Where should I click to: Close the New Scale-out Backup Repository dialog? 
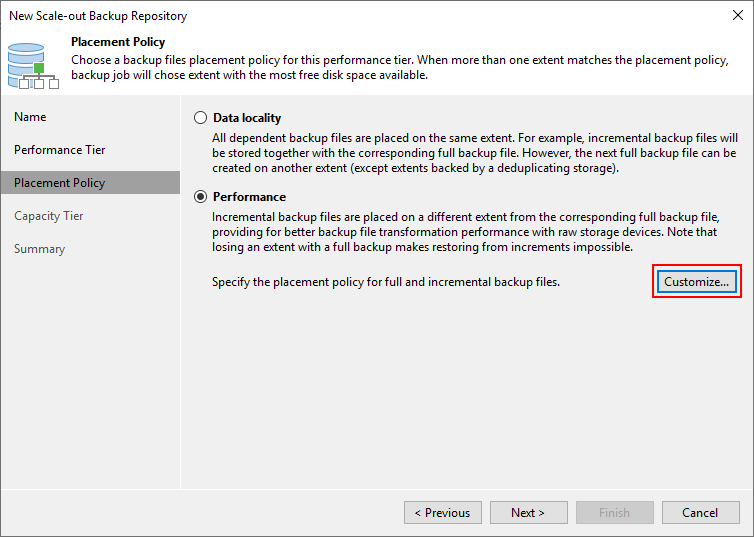click(x=738, y=15)
